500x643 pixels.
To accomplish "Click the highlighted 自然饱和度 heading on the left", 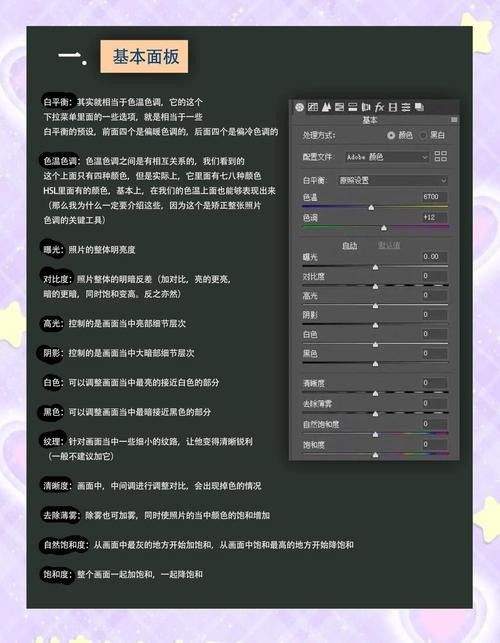I will click(66, 545).
